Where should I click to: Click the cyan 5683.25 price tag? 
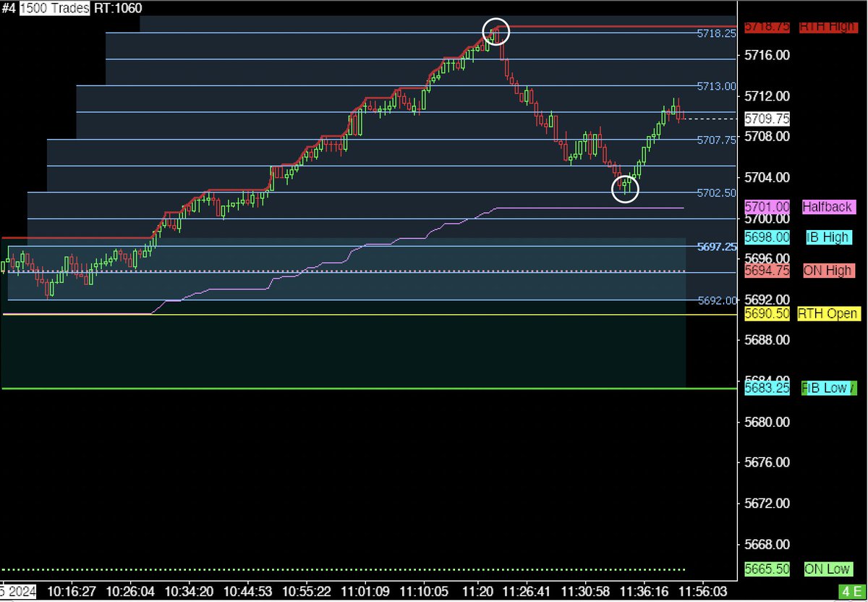click(767, 389)
